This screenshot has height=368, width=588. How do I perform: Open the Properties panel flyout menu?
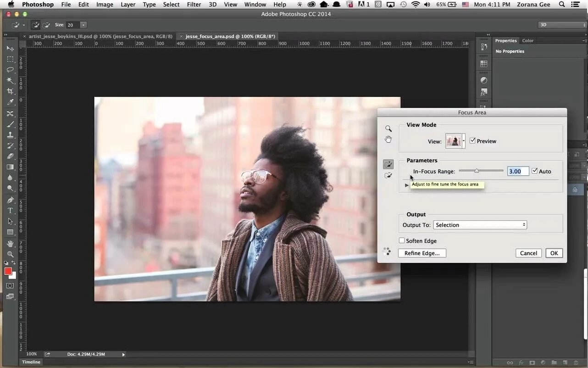[x=584, y=40]
